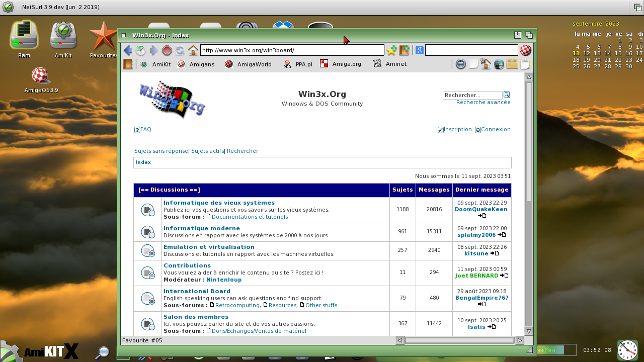
Task: Open the Retrocomputing sub-forum
Action: (237, 305)
